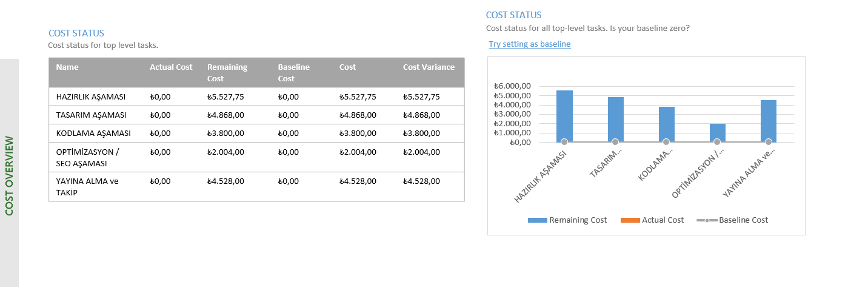Select the HAZIRLIK AŞAMASI blue chart bar
The image size is (868, 287).
(564, 116)
